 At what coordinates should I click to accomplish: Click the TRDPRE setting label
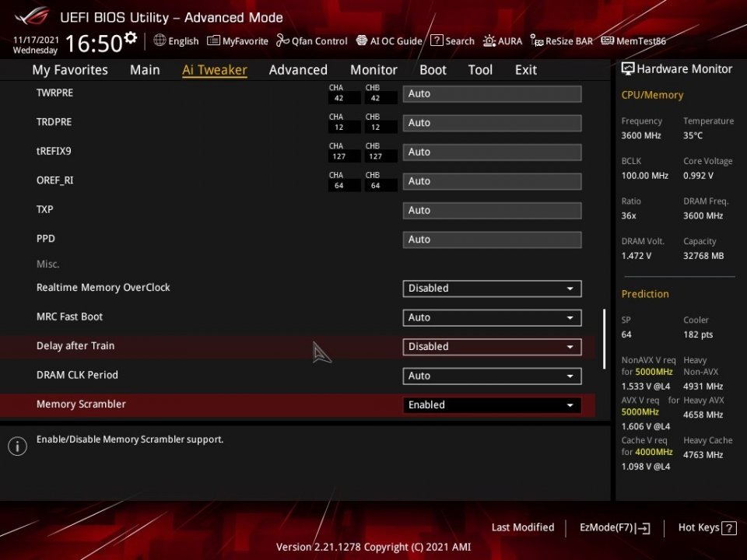click(x=54, y=122)
